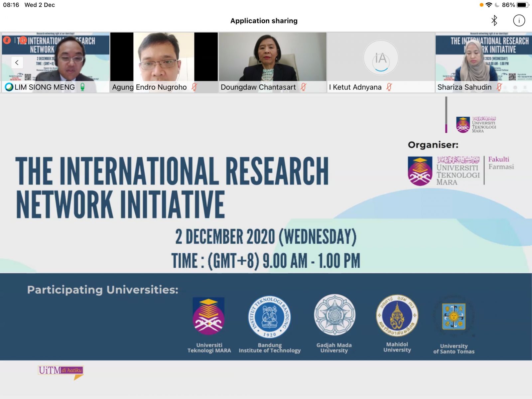Tap the orange microphone-in-use dot
This screenshot has width=532, height=399.
[481, 5]
